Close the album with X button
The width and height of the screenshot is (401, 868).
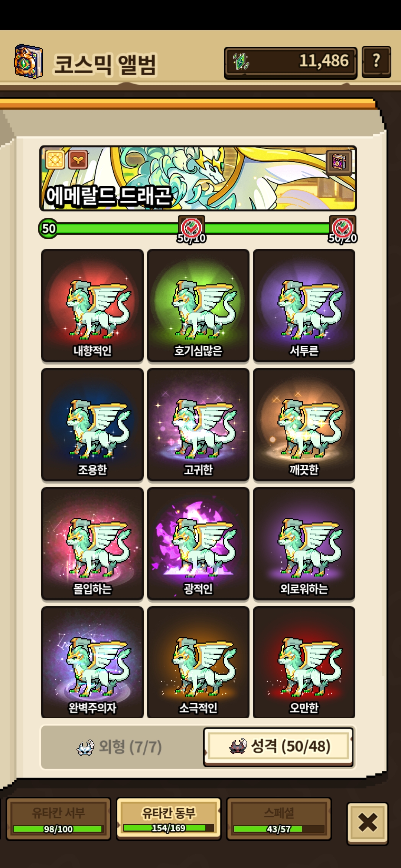tap(368, 823)
